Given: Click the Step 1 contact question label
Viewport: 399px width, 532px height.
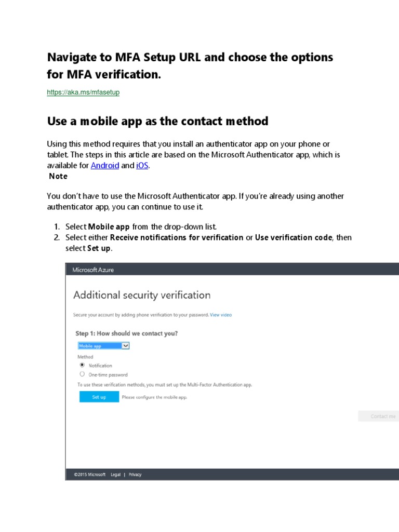Looking at the screenshot, I should coord(130,334).
